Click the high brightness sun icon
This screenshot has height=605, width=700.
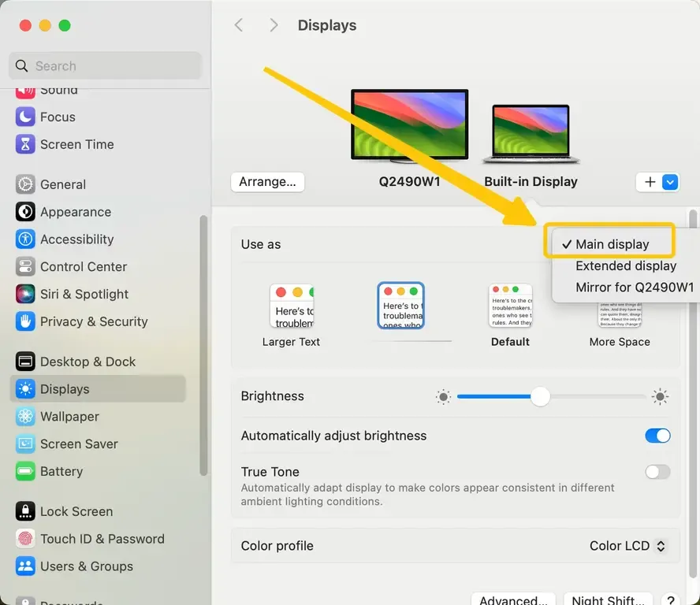660,396
